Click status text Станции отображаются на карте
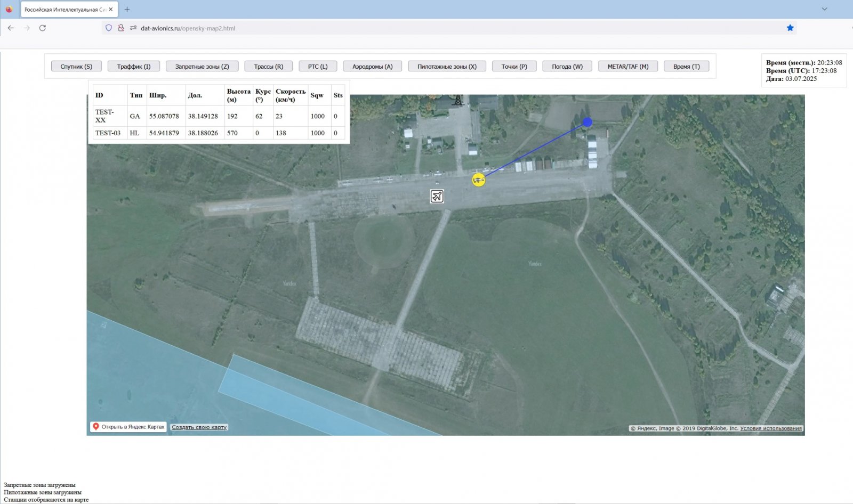The width and height of the screenshot is (853, 504). pos(46,500)
